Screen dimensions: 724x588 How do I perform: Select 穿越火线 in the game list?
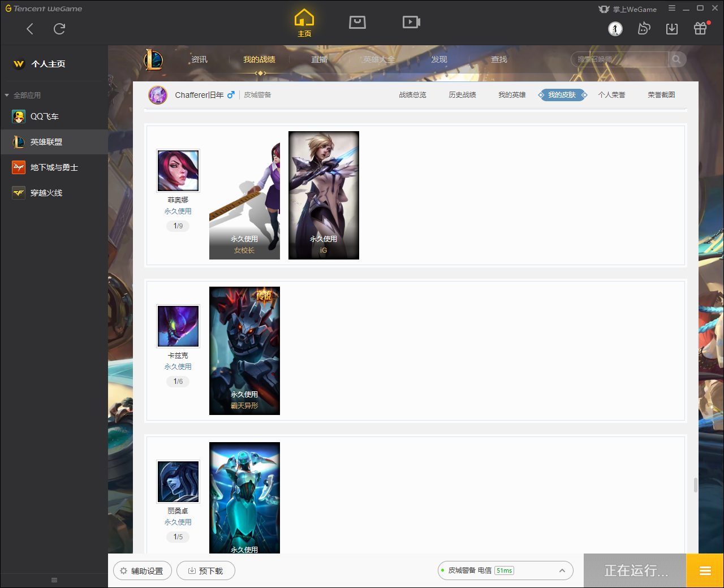pyautogui.click(x=54, y=193)
